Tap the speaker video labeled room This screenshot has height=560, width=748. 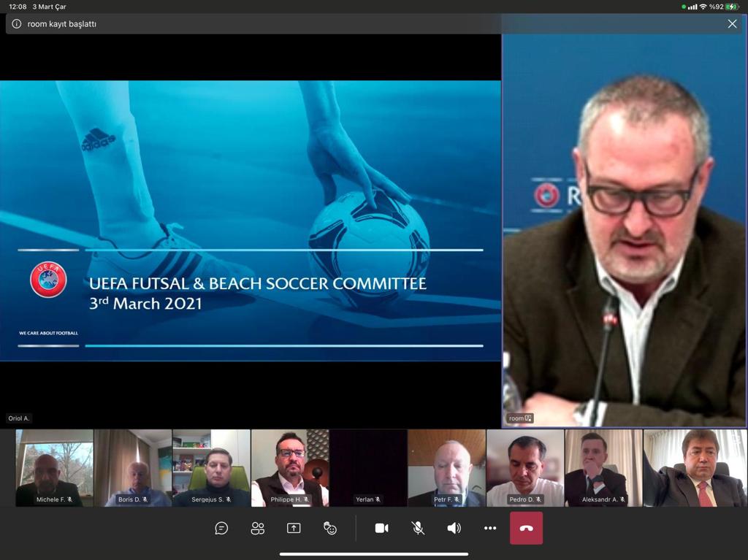coord(625,220)
